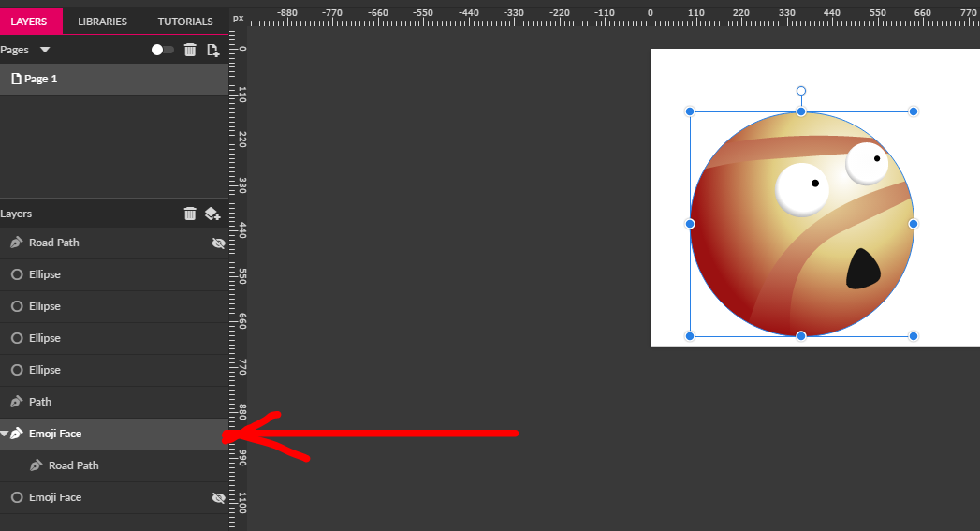980x531 pixels.
Task: Add a new layer with layer-plus icon
Action: coord(212,214)
